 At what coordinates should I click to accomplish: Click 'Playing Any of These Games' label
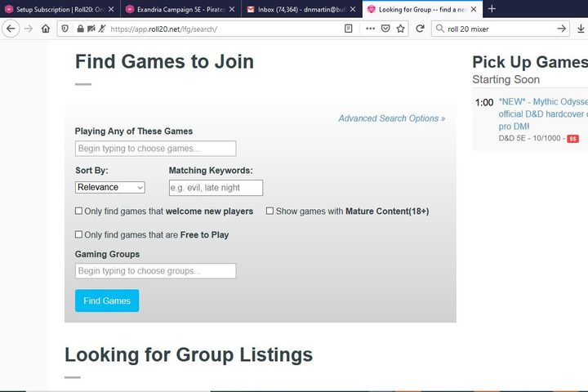(134, 131)
